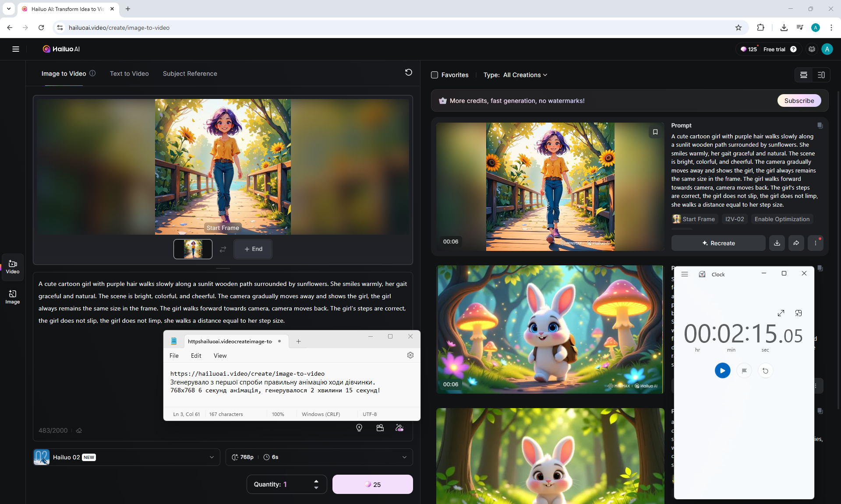Open the camera movement presets icon

[380, 428]
